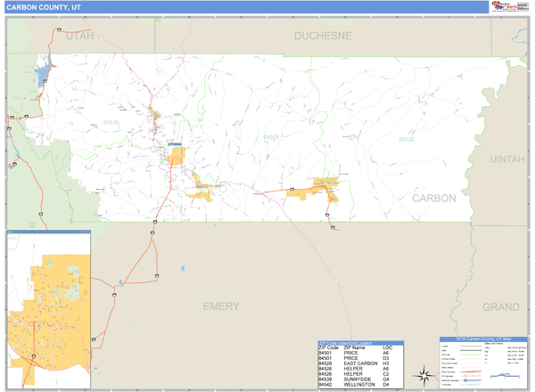
Task: Click the green 84520 ZIP label on the map
Action: 407,139
